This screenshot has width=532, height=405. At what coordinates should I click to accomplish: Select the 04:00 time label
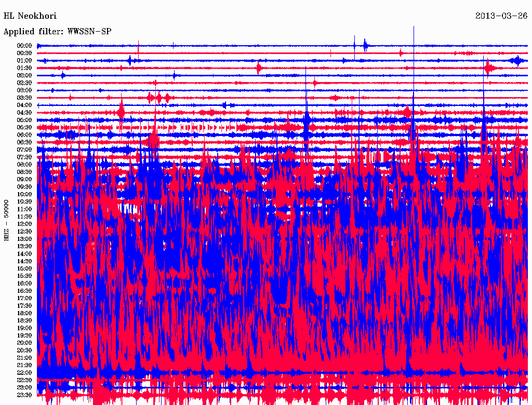[x=24, y=105]
